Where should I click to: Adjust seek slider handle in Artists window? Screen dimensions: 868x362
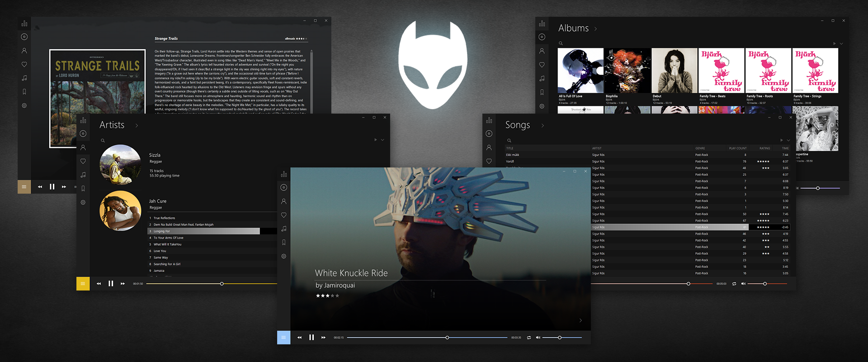[x=222, y=284]
